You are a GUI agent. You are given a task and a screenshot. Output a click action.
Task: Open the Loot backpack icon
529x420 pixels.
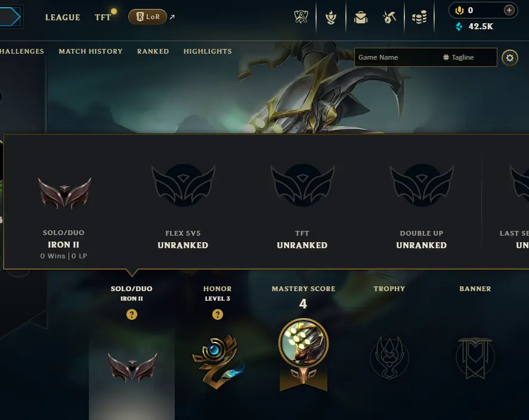pos(361,17)
